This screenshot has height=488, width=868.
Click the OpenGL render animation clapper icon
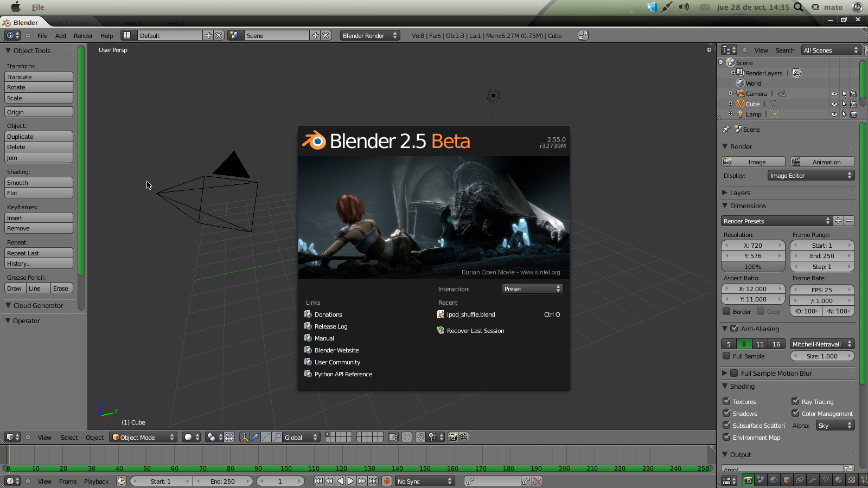tap(463, 437)
